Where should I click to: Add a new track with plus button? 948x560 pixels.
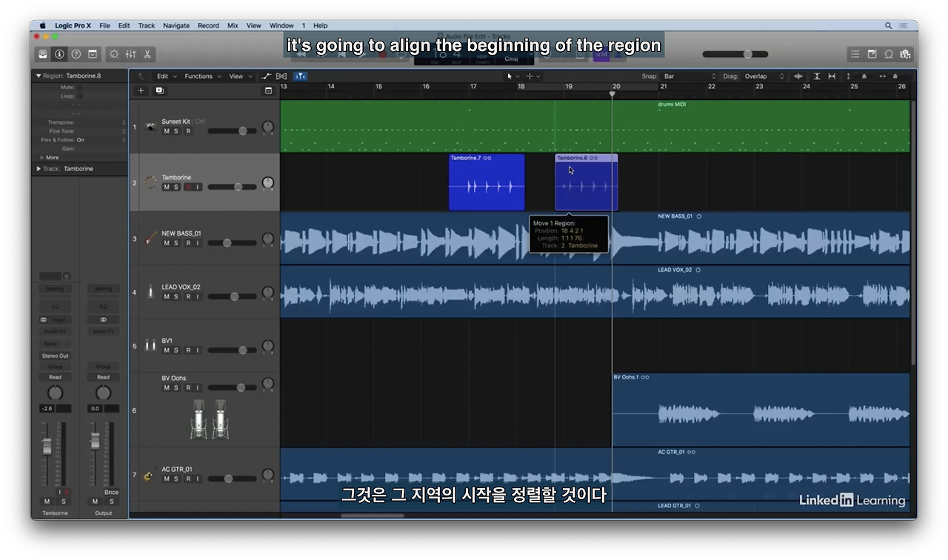pos(141,90)
